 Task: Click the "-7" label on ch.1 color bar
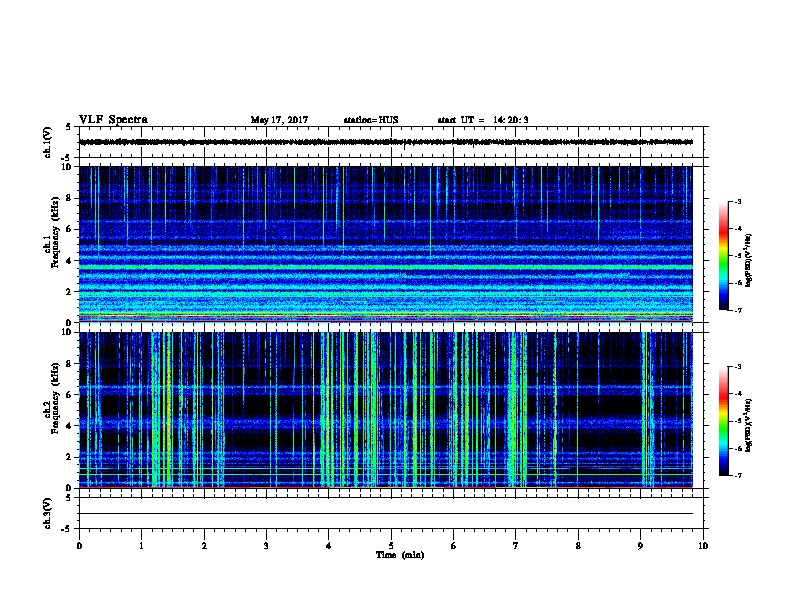[x=738, y=310]
